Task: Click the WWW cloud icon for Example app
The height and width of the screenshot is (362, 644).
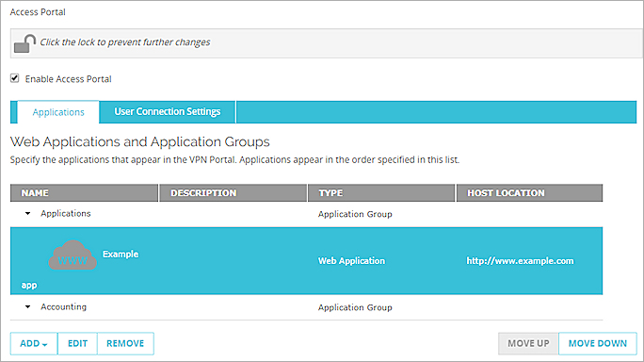Action: click(72, 255)
